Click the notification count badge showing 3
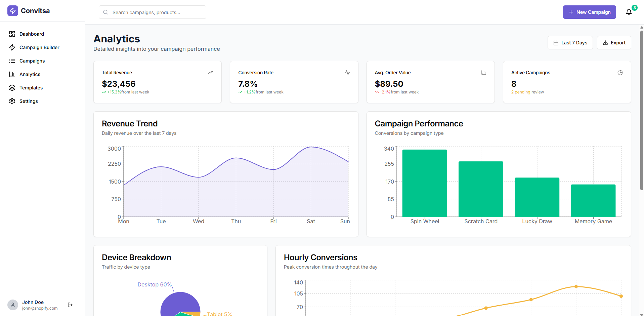 point(635,8)
